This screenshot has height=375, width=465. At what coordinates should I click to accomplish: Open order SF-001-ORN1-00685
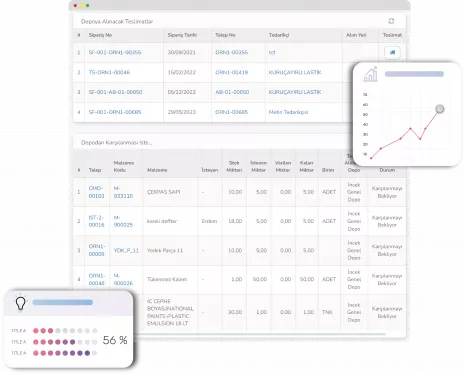pyautogui.click(x=115, y=112)
